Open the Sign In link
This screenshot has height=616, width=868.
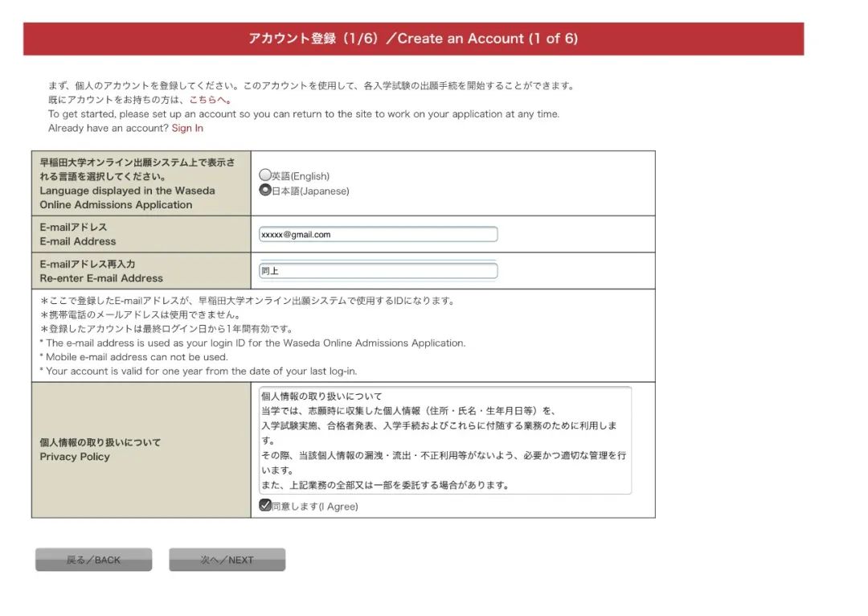[x=187, y=128]
